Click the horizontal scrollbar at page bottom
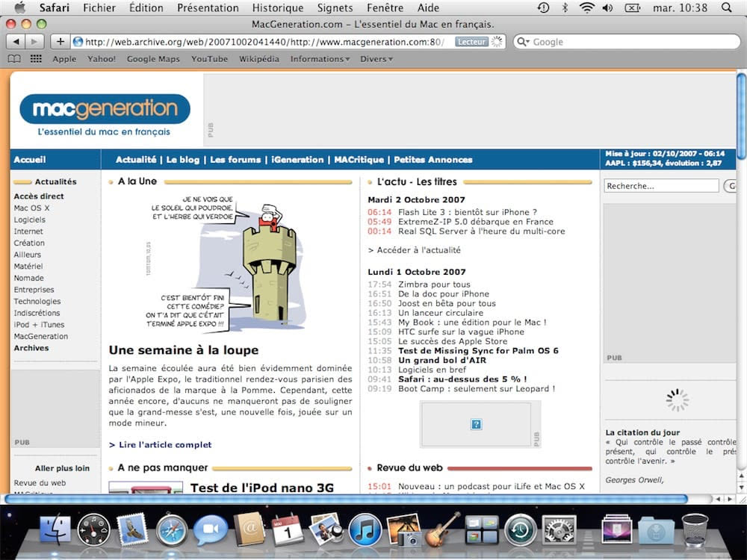Viewport: 747px width, 560px height. pos(346,499)
